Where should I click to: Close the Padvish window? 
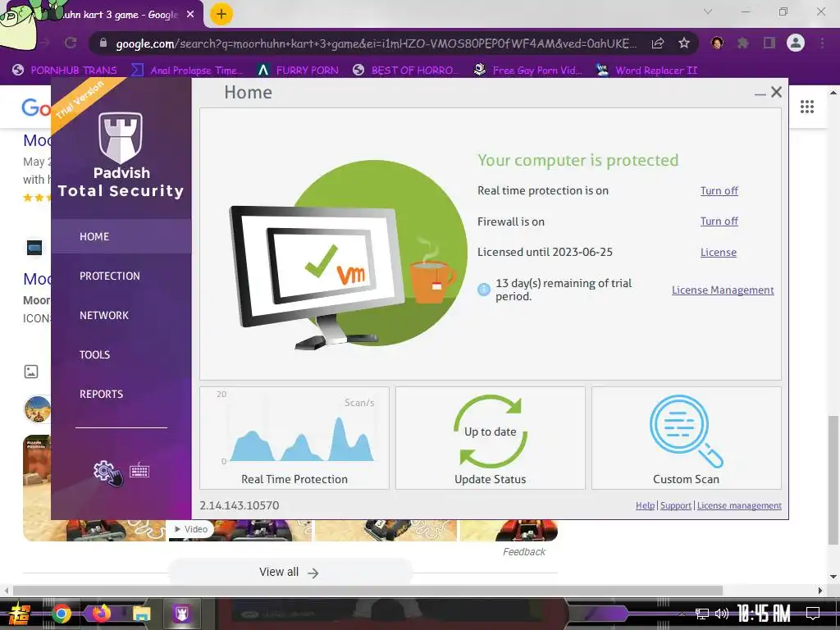click(x=776, y=92)
